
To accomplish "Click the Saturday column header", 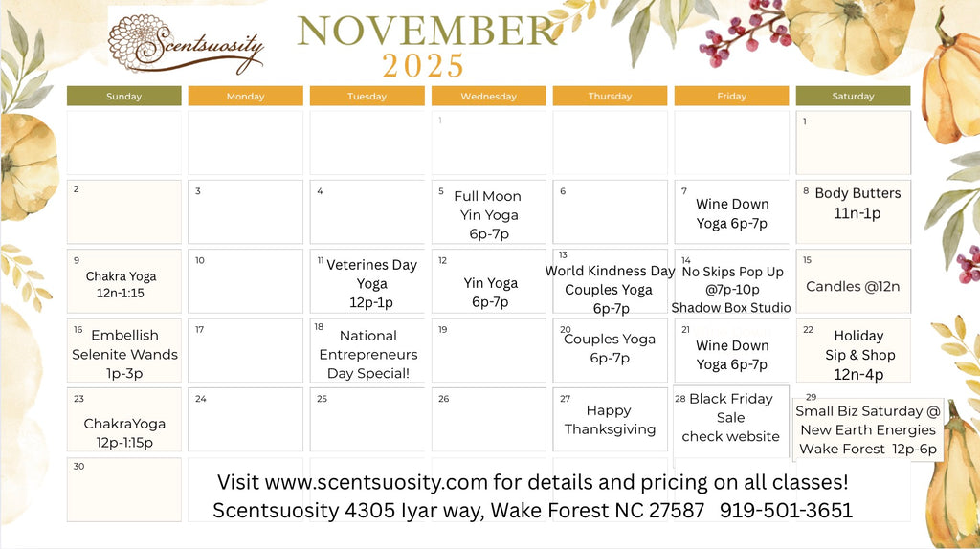I will pyautogui.click(x=853, y=96).
